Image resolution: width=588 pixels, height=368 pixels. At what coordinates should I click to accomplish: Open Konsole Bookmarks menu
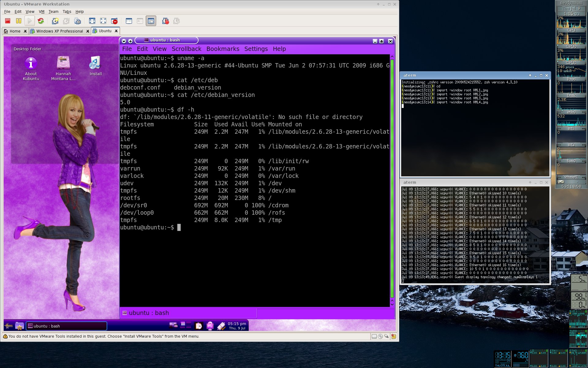(x=223, y=49)
